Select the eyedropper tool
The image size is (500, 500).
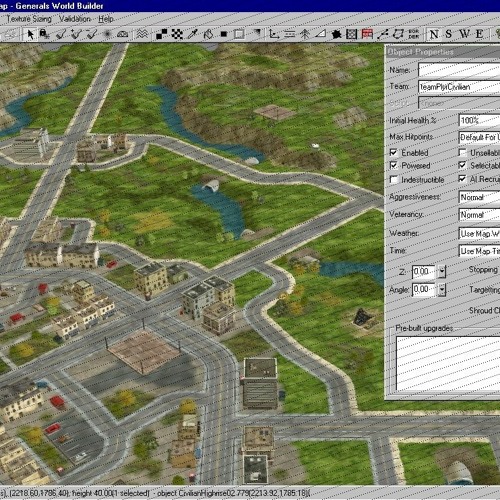(193, 34)
